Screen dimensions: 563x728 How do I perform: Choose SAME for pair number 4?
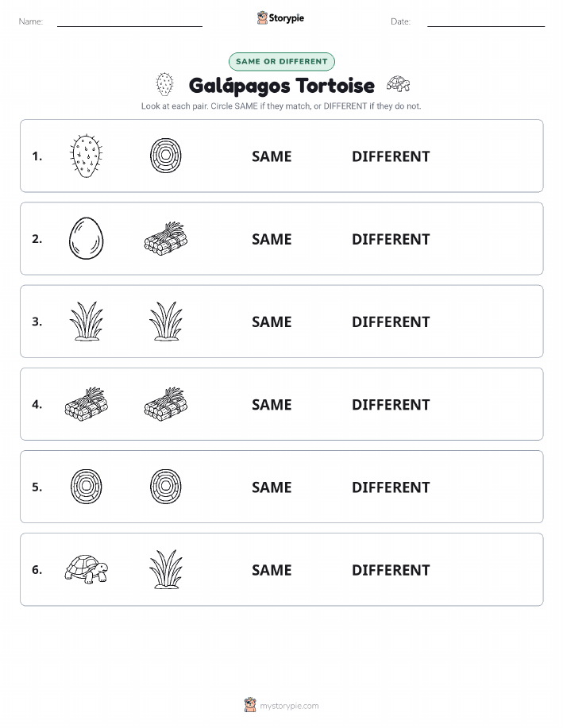point(272,404)
